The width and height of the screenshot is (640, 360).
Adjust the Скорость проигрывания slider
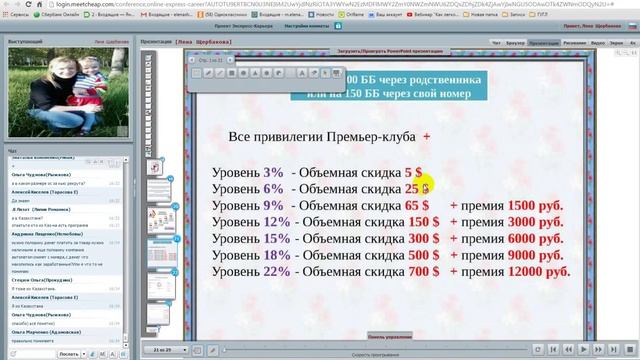click(x=375, y=350)
